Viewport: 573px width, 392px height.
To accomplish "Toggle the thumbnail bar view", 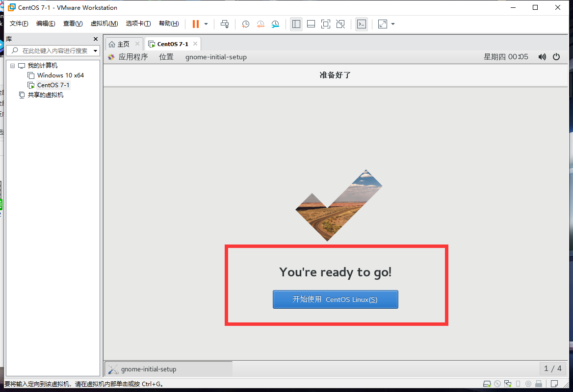I will point(311,24).
